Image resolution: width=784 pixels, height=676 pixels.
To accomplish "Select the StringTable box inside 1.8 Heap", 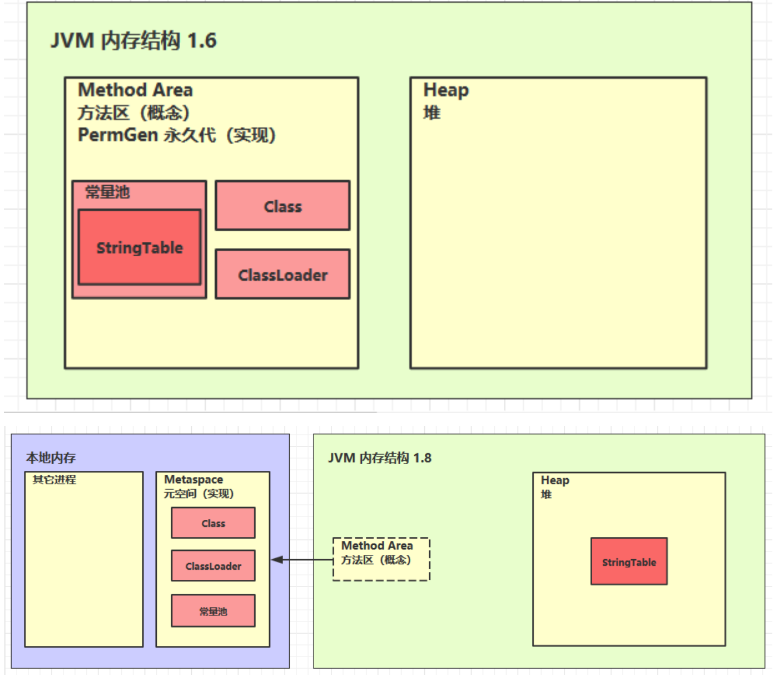I will click(628, 561).
